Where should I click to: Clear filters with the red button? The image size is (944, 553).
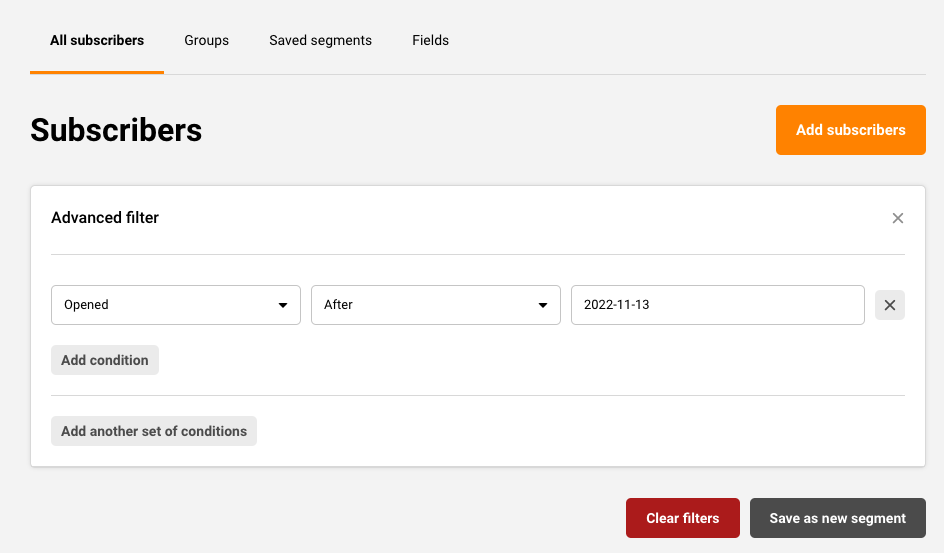tap(682, 518)
